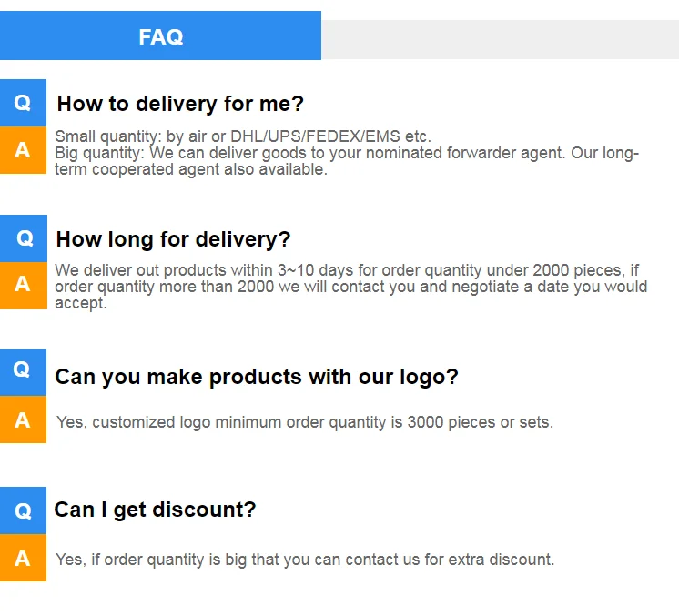679x616 pixels.
Task: Click the A icon beside the extra discount answer
Action: pos(23,558)
